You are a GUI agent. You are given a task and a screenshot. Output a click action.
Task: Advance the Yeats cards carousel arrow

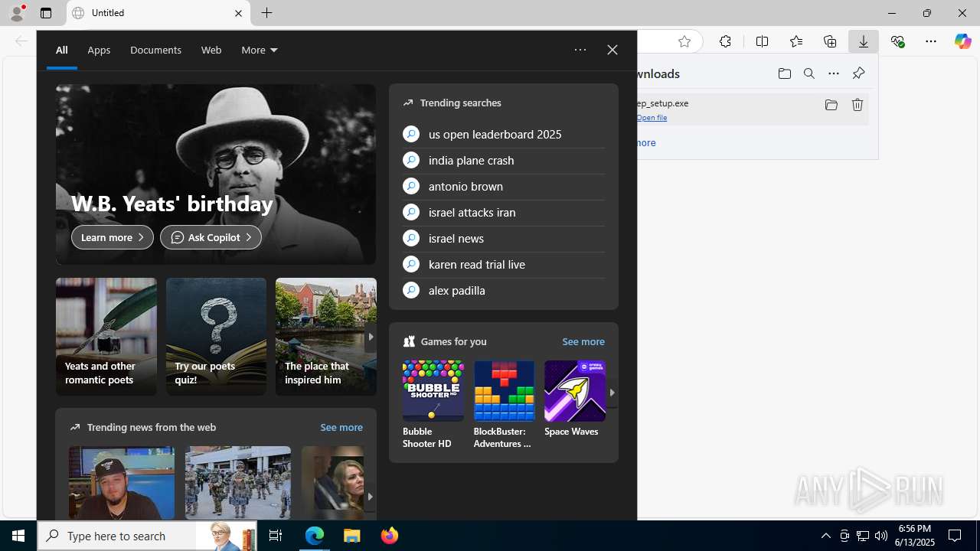click(371, 337)
